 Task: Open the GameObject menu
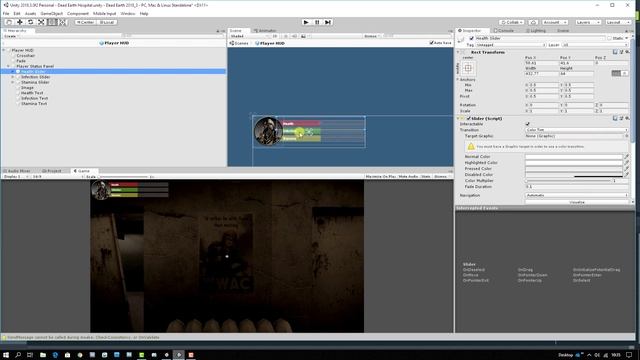(52, 13)
